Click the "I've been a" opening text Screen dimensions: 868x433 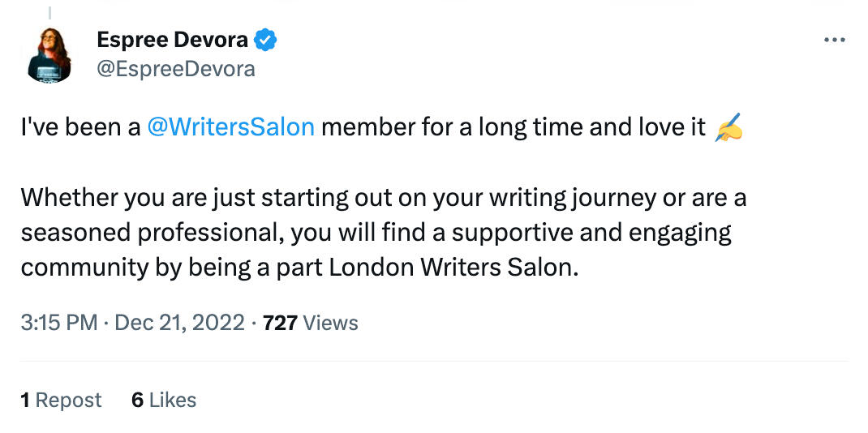coord(81,127)
